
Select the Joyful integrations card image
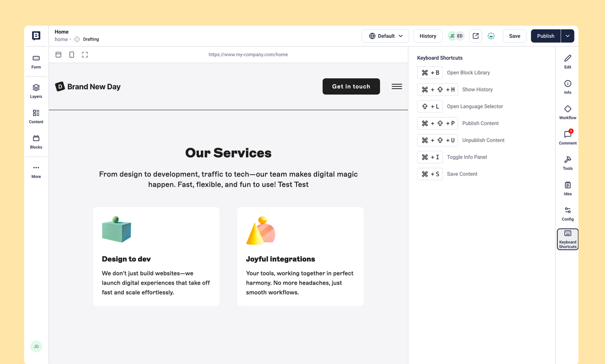coord(261,230)
